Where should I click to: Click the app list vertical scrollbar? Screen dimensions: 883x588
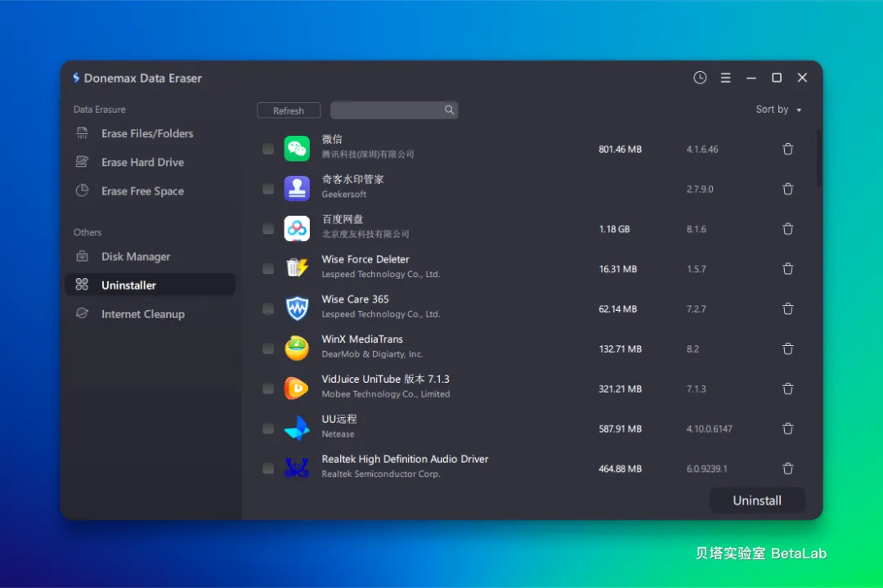[x=818, y=158]
